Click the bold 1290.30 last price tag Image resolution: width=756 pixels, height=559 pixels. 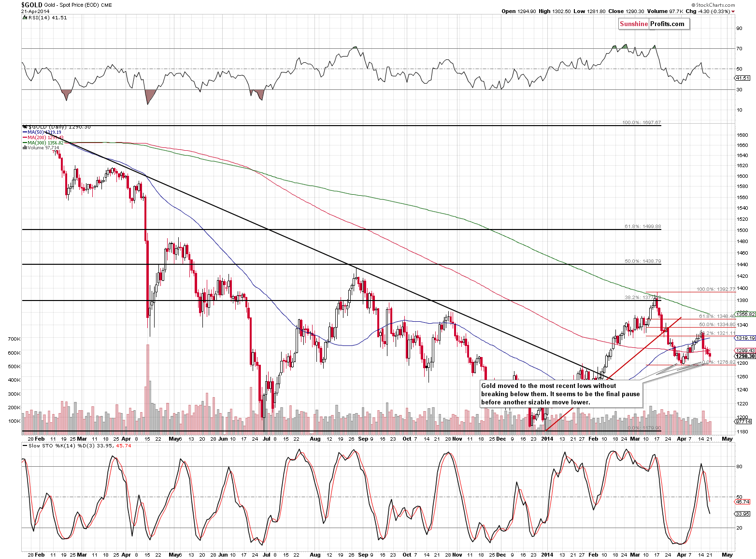tap(745, 356)
